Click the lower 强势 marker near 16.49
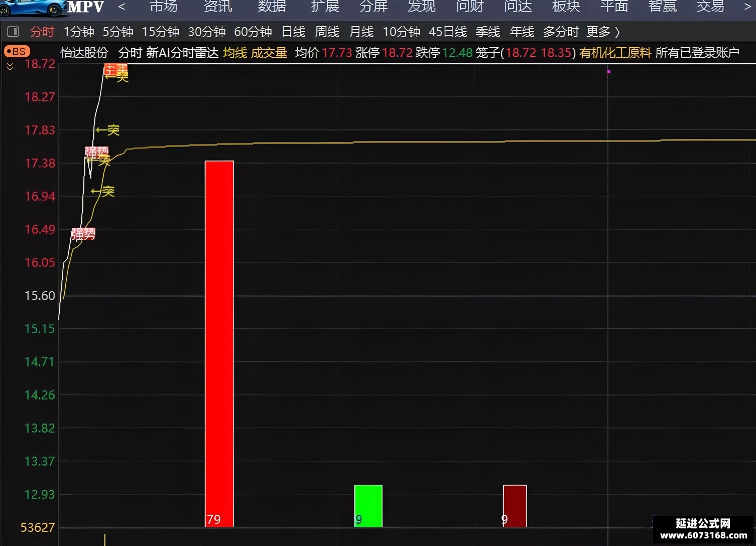Image resolution: width=756 pixels, height=546 pixels. (83, 234)
